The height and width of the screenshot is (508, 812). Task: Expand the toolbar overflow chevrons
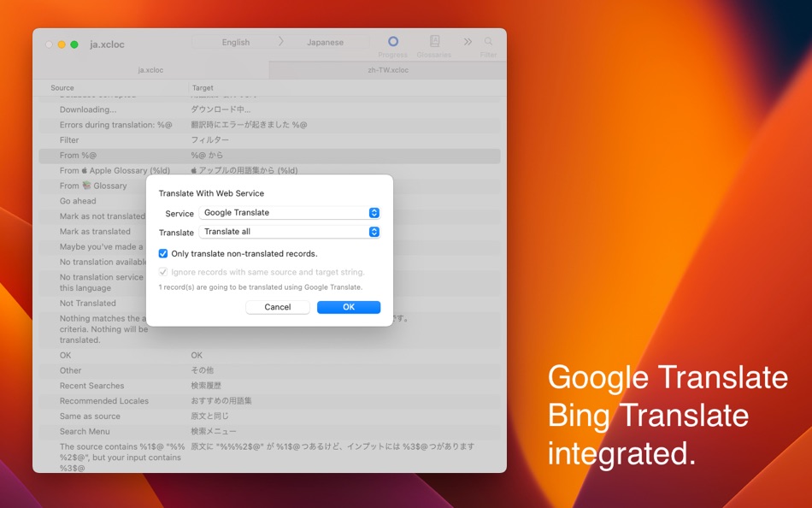(x=468, y=41)
